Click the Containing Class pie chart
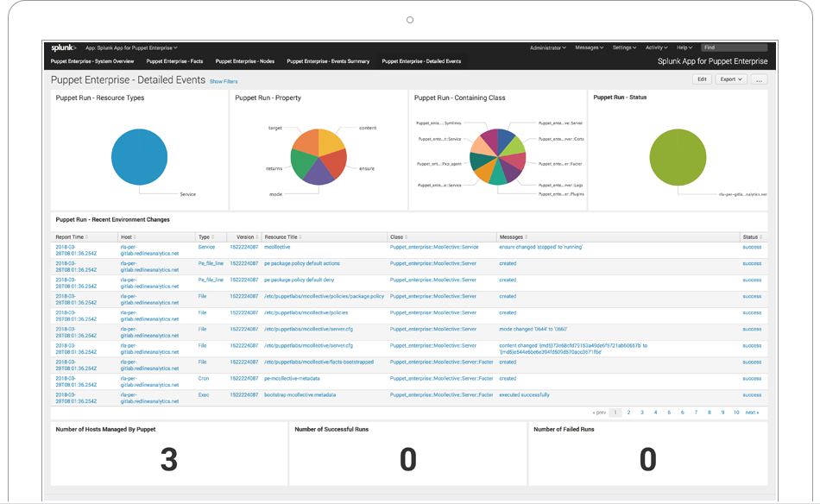The width and height of the screenshot is (820, 504). (x=497, y=157)
